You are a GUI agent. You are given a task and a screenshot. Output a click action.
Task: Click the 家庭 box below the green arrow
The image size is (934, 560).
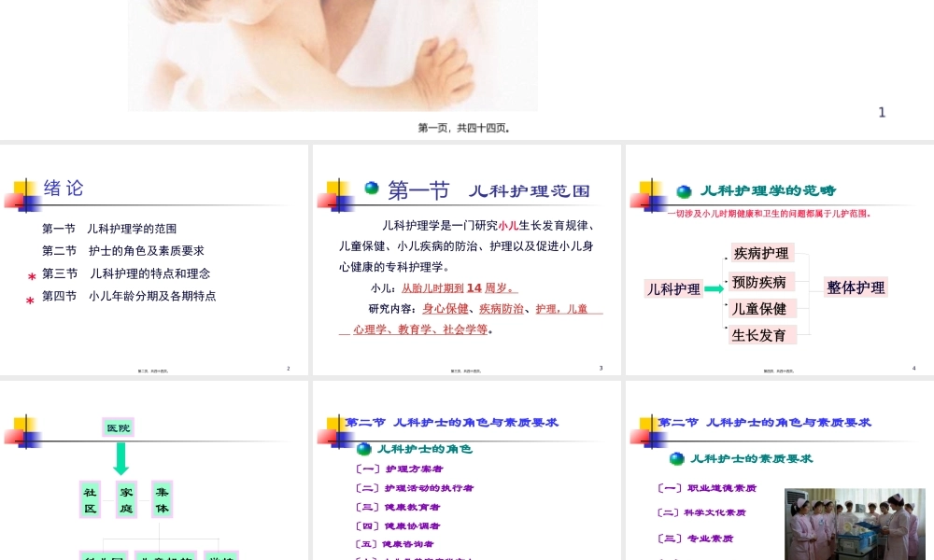(124, 500)
